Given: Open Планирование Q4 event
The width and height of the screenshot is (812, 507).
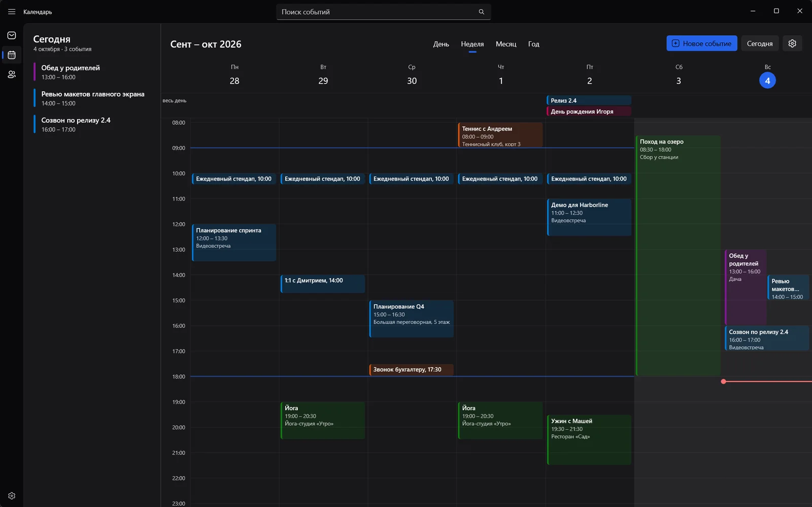Looking at the screenshot, I should coord(412,319).
